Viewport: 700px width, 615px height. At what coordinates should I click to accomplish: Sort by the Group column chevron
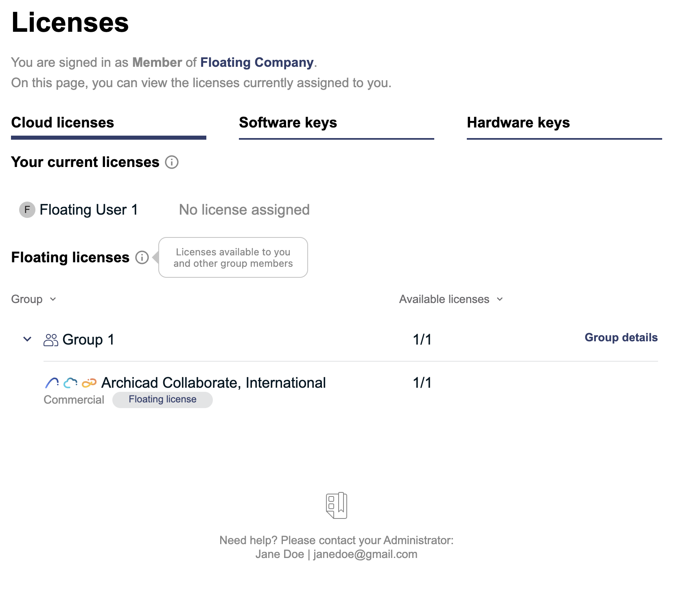click(53, 299)
